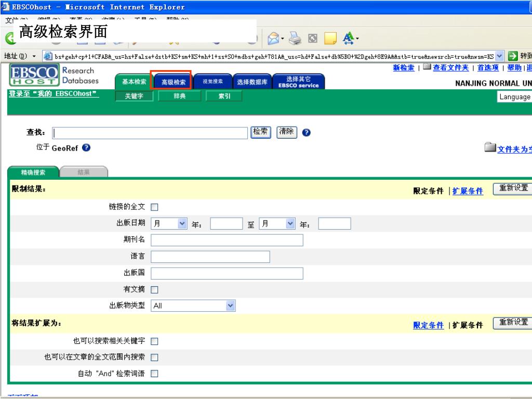Open the Language dropdown
The height and width of the screenshot is (399, 532).
[514, 97]
